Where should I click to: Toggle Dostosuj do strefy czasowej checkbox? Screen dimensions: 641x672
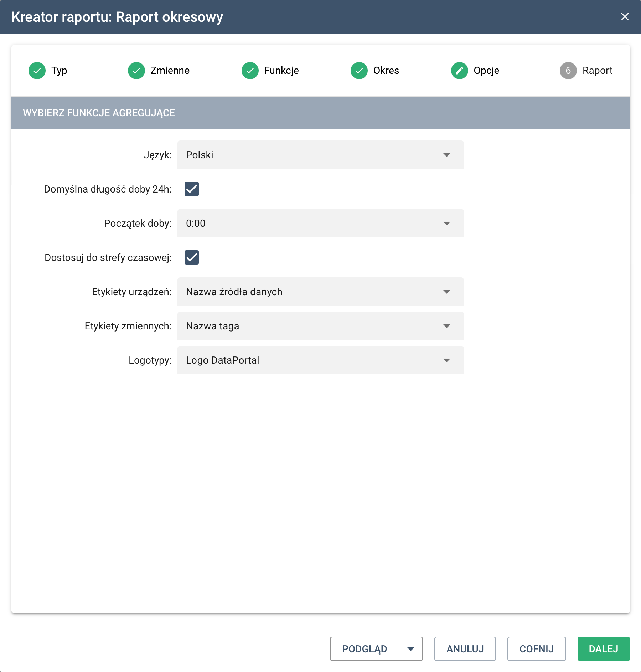(192, 257)
